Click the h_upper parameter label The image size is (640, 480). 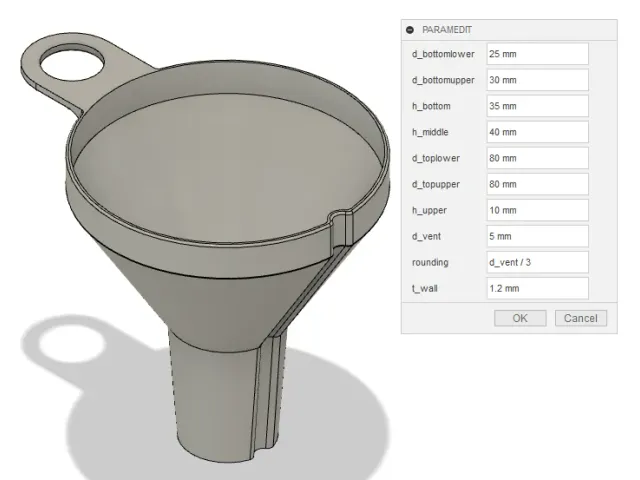(x=429, y=211)
